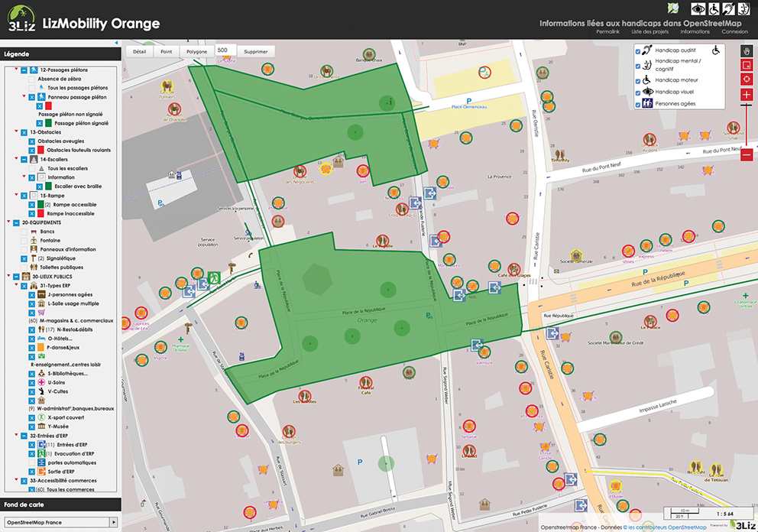The image size is (758, 532).
Task: Check the Bancs layer checkbox
Action: point(24,232)
